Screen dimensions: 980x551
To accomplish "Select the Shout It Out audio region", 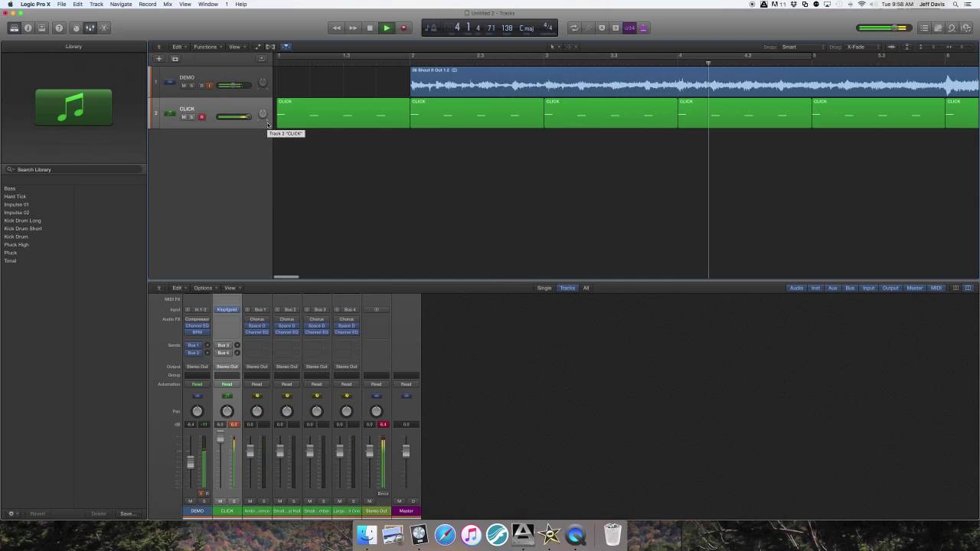I will click(694, 81).
